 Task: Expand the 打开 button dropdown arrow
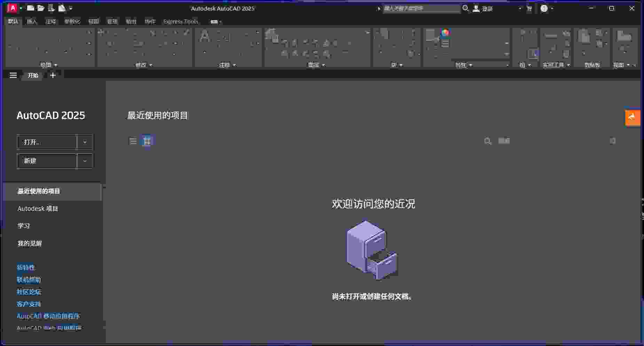tap(85, 142)
